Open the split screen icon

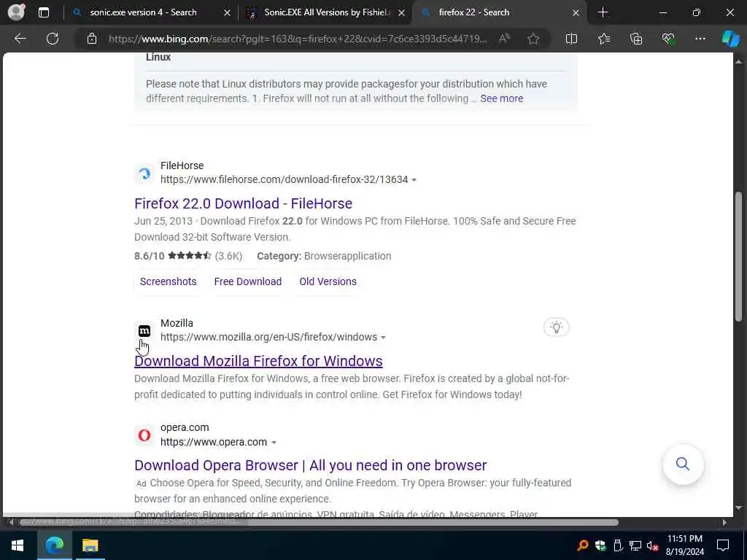pyautogui.click(x=571, y=39)
